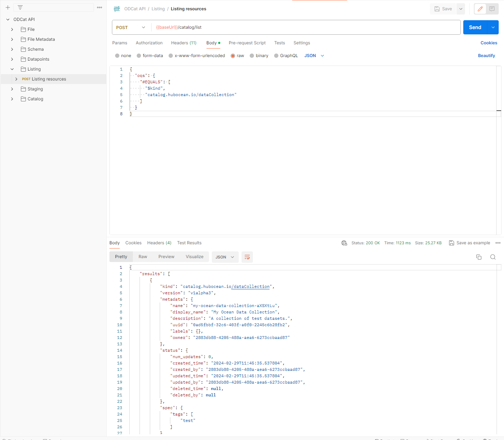This screenshot has height=440, width=504.
Task: Select the none body type
Action: coord(123,56)
